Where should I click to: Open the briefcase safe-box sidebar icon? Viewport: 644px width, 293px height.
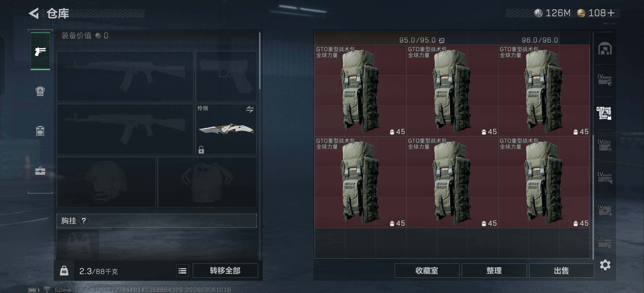pos(40,171)
